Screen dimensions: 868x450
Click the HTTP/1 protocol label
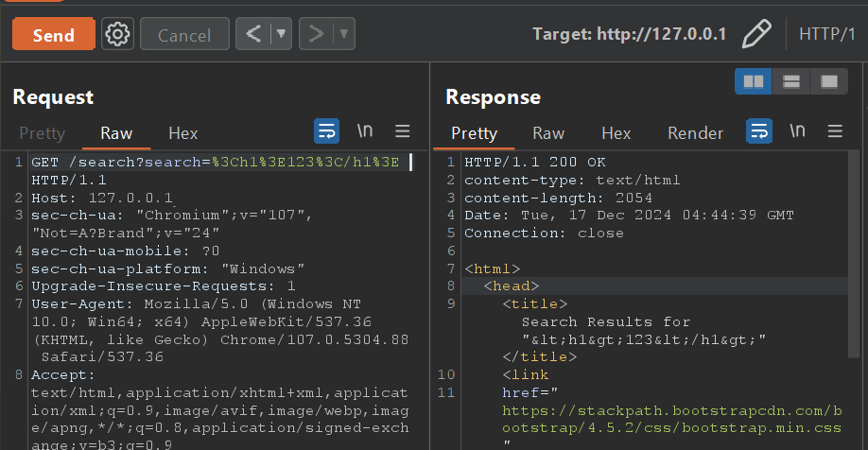(827, 34)
